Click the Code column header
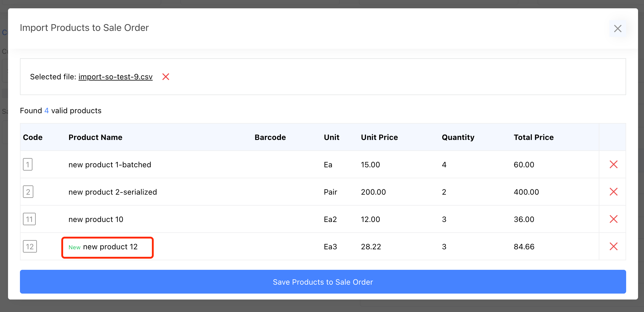 tap(33, 137)
